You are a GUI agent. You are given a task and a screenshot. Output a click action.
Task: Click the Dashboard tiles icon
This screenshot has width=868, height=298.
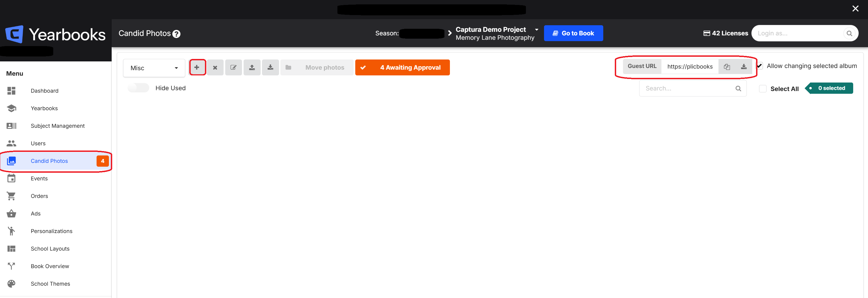point(11,90)
